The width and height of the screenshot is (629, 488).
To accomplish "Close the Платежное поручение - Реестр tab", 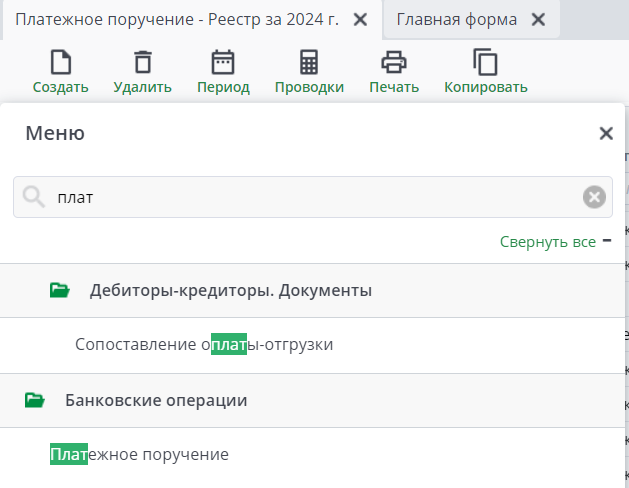I will tap(361, 20).
